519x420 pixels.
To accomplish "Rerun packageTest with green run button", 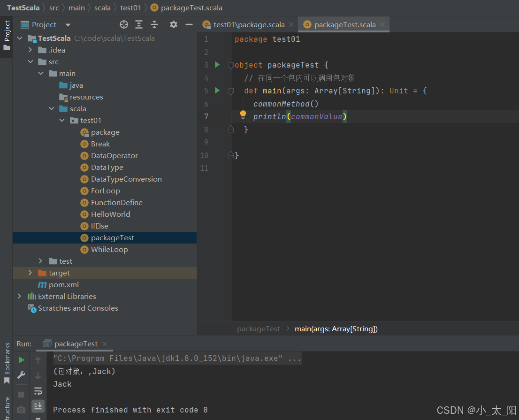I will tap(21, 360).
